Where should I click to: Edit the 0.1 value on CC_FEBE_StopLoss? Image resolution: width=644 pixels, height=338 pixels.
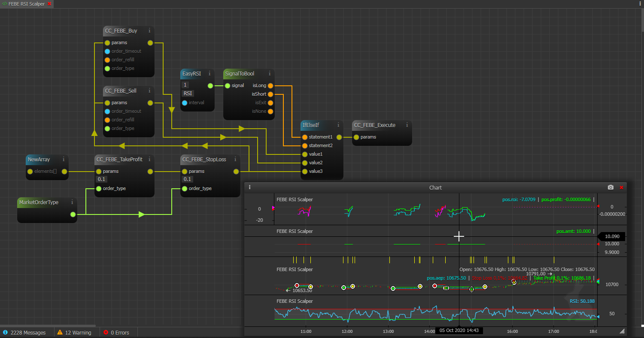tap(188, 179)
